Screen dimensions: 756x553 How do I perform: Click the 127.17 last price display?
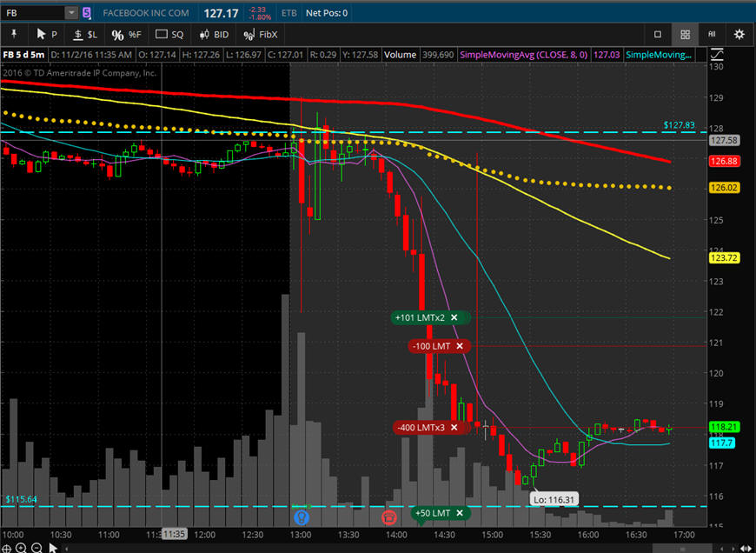(221, 13)
